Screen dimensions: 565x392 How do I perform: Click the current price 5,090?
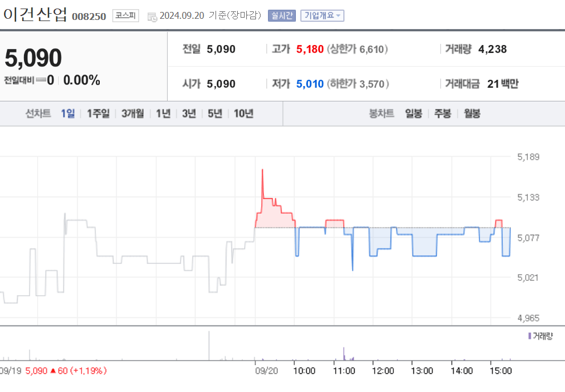(33, 58)
